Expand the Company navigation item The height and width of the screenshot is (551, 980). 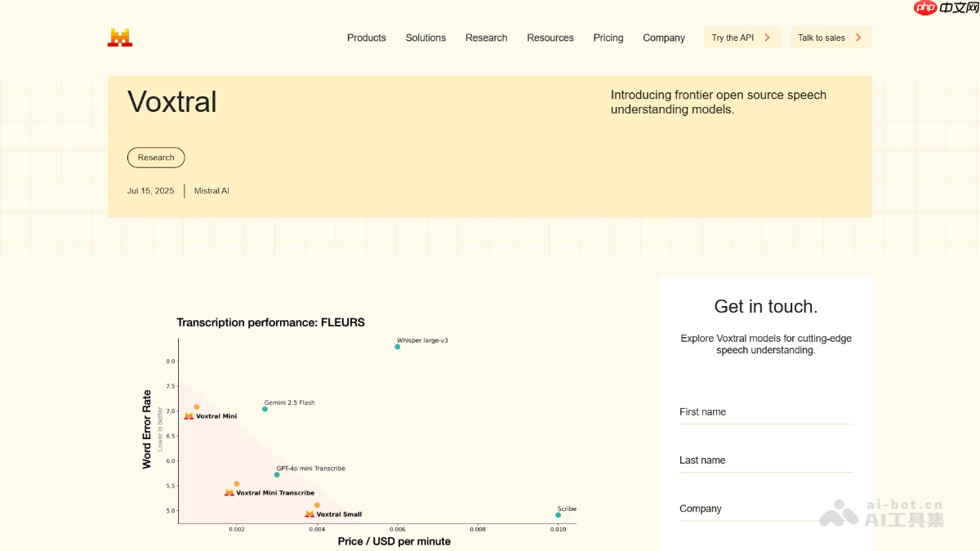663,38
